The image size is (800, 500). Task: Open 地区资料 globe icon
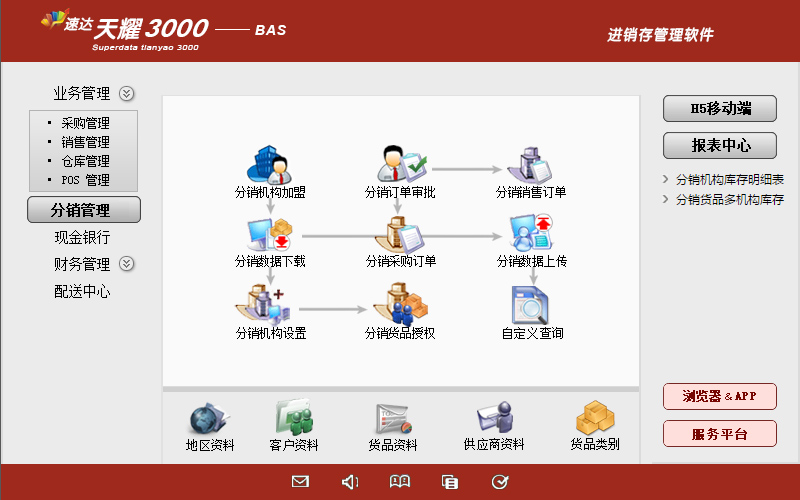(208, 418)
